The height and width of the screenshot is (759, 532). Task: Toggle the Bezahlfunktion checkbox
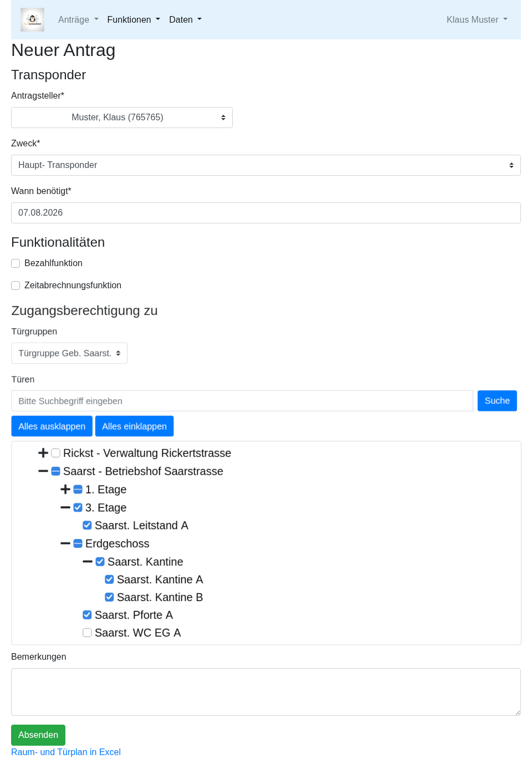16,263
